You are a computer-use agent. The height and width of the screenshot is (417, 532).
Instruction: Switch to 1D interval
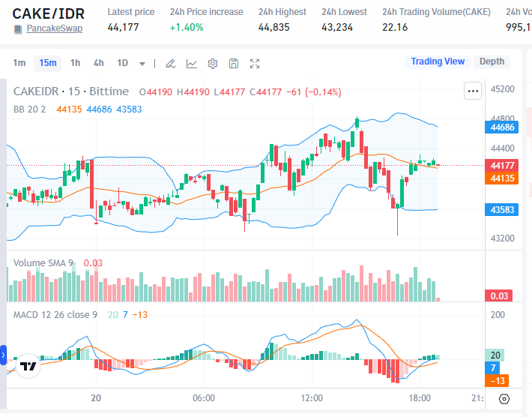[x=122, y=63]
